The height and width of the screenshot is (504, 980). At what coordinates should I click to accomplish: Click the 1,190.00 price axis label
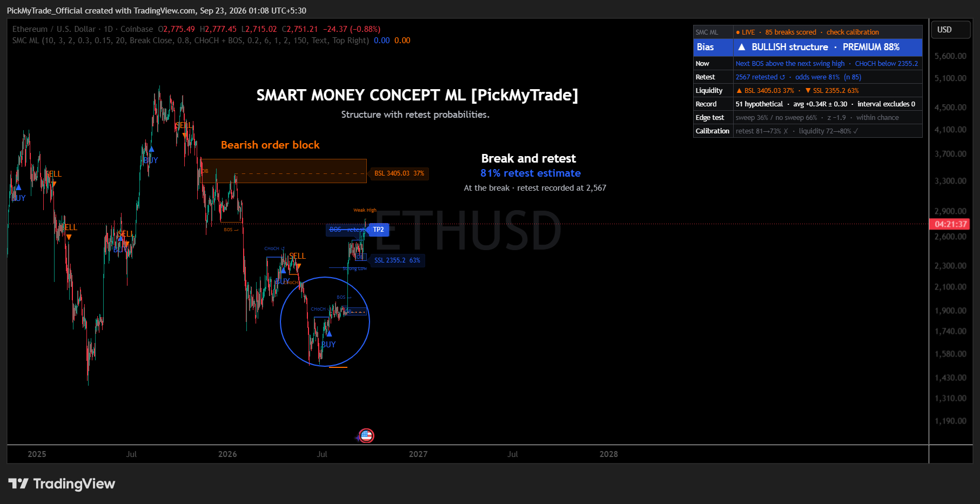(x=950, y=421)
